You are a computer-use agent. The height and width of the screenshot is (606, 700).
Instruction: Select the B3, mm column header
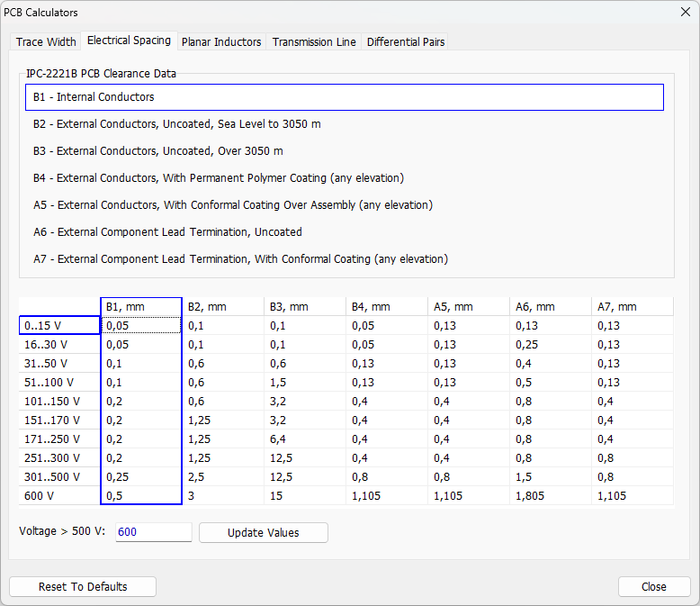(x=305, y=306)
